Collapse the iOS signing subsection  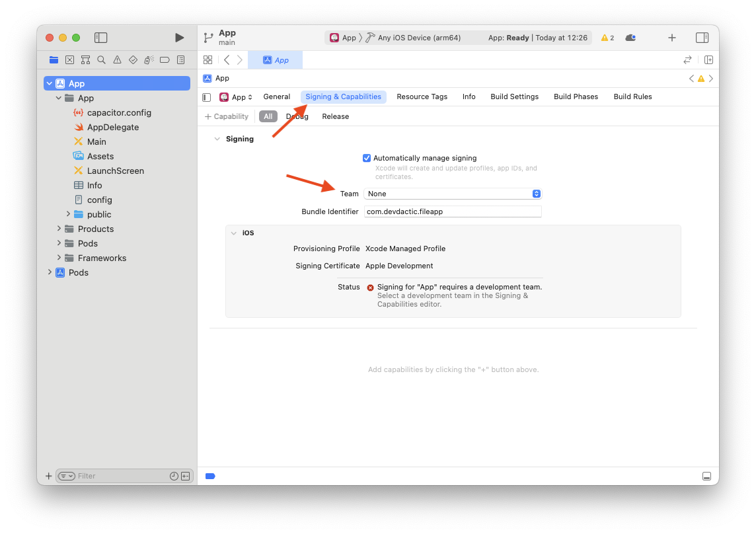[234, 233]
